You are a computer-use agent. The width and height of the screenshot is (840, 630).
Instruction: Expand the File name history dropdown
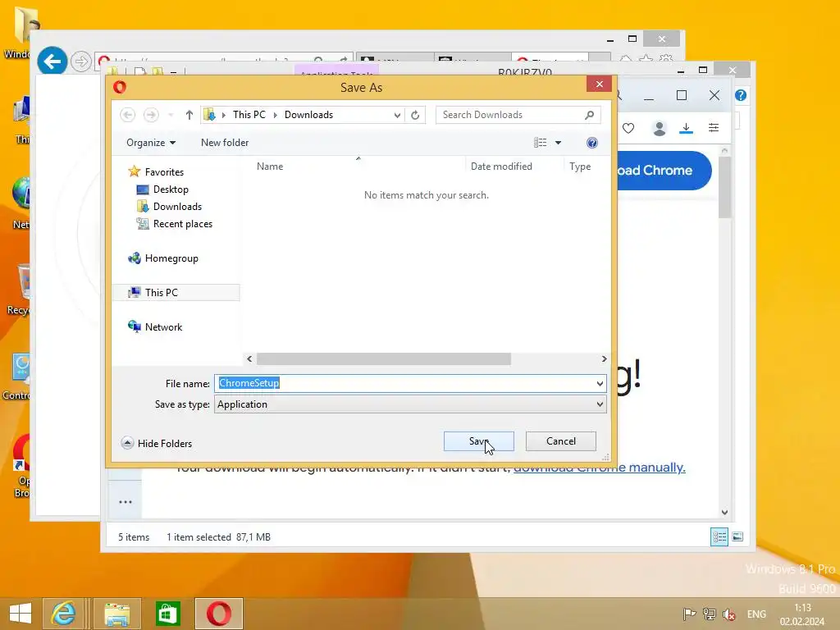click(x=600, y=383)
